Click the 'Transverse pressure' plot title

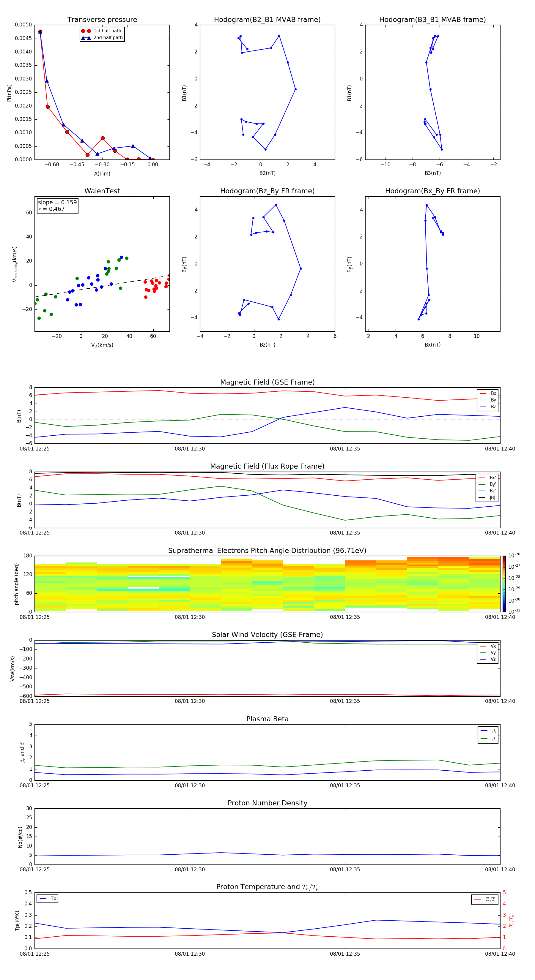102,20
